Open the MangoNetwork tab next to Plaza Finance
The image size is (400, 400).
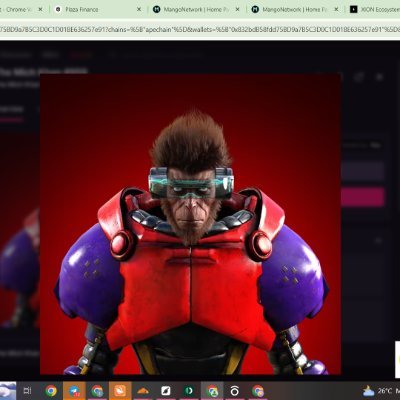(197, 9)
